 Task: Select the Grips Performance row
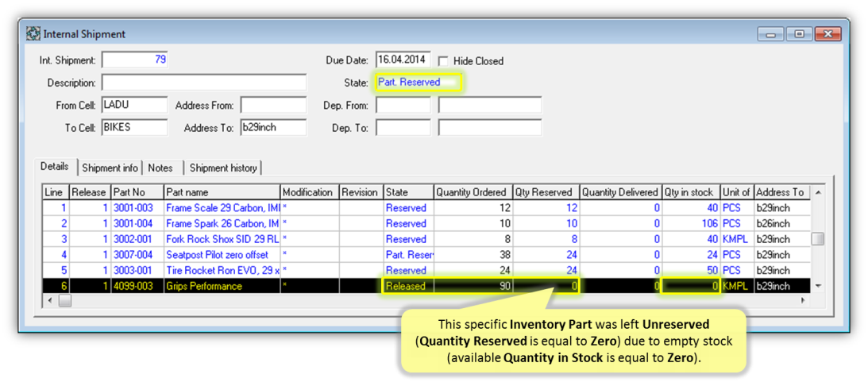(x=426, y=286)
